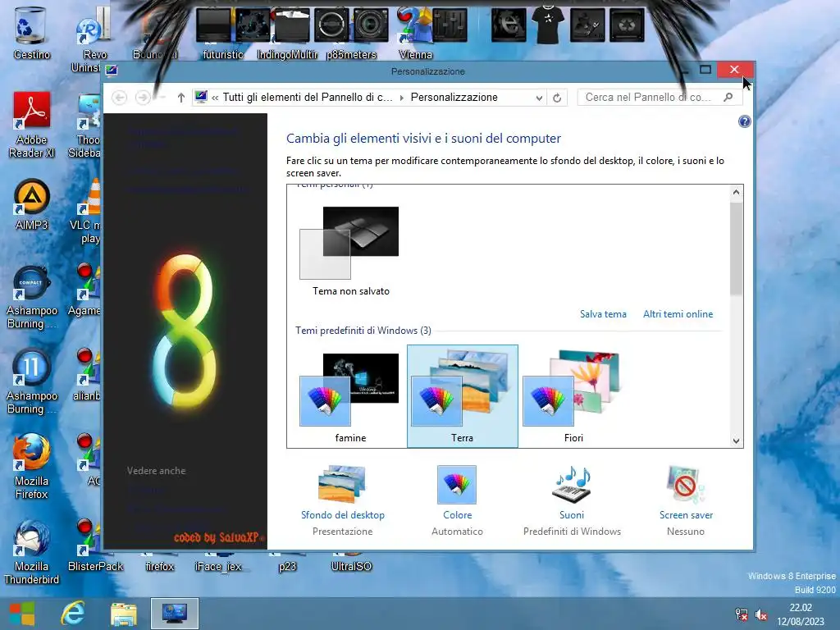Viewport: 840px width, 630px height.
Task: Click the themes list scroll down arrow
Action: [736, 441]
